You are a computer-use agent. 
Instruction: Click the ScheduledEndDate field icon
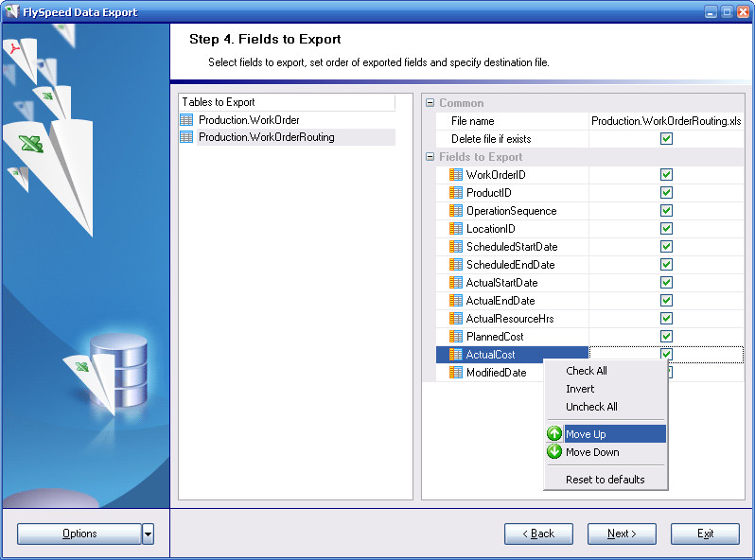[x=455, y=264]
